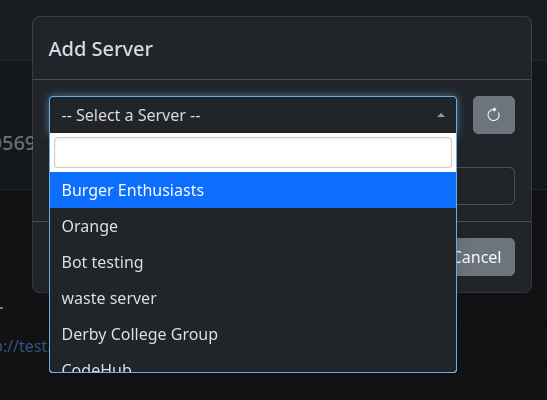
Task: Click the Cancel button
Action: [x=486, y=257]
